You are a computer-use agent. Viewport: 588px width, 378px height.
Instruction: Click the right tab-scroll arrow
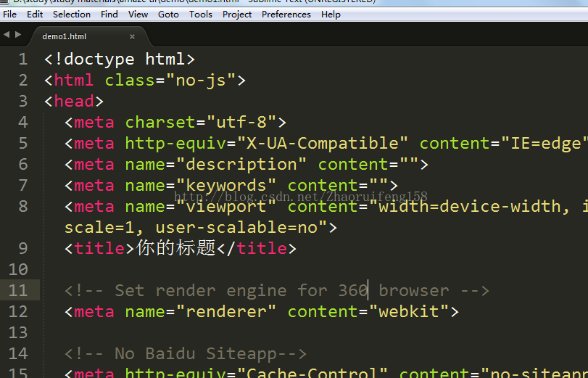[17, 35]
